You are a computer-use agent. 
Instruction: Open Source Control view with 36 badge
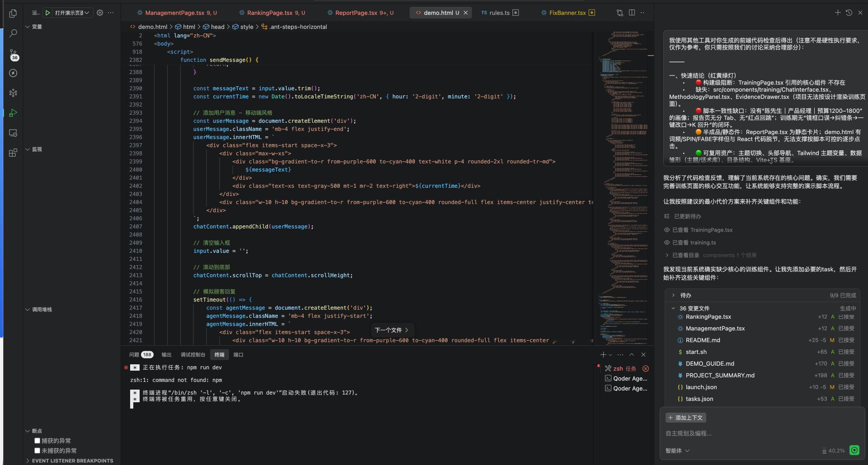tap(13, 54)
